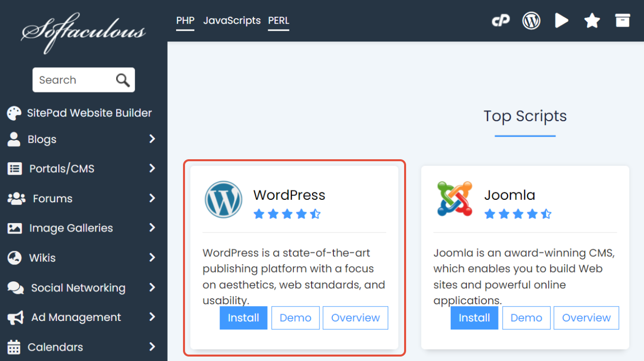This screenshot has width=644, height=361.
Task: Open the Calendars category label
Action: 55,347
